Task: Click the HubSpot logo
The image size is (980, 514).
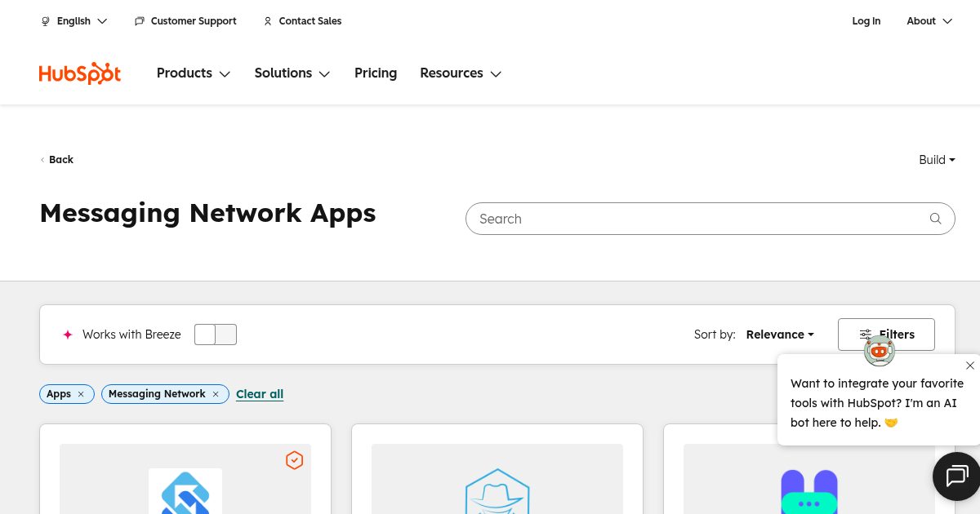Action: click(x=80, y=73)
